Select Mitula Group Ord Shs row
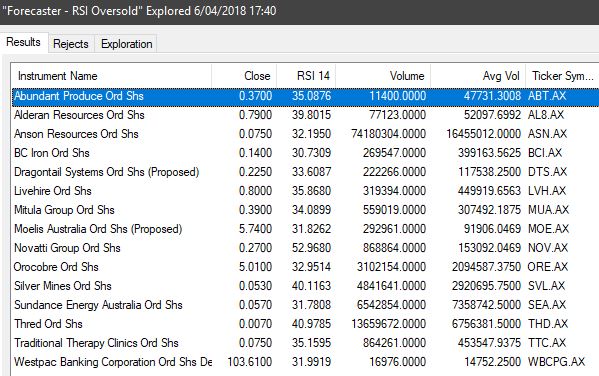This screenshot has width=599, height=376. pyautogui.click(x=305, y=210)
